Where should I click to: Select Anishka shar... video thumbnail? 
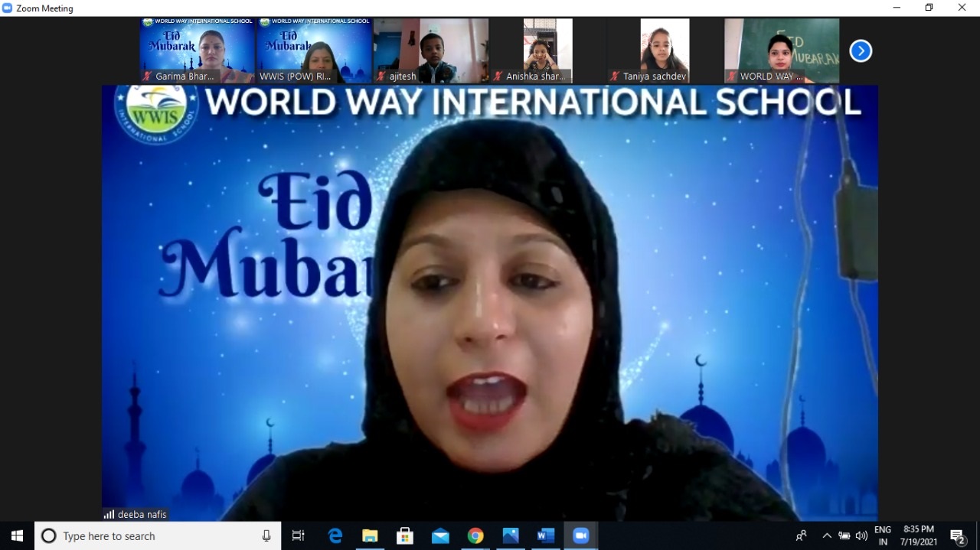[x=547, y=50]
